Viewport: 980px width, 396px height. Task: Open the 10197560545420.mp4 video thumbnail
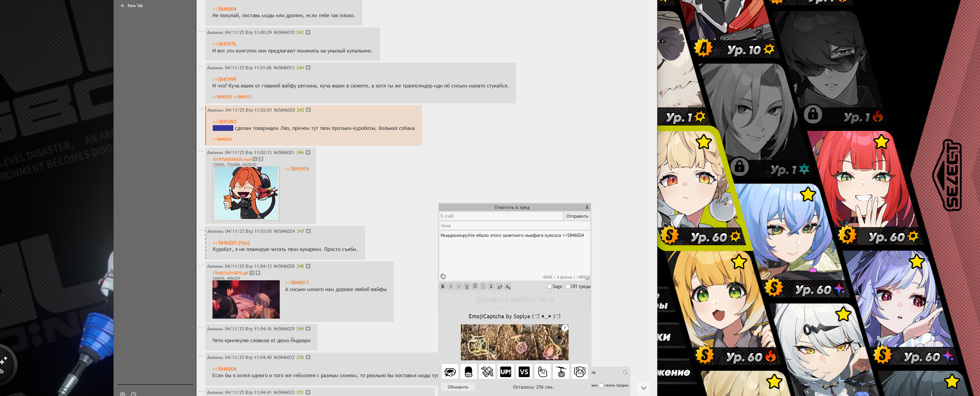[x=246, y=193]
